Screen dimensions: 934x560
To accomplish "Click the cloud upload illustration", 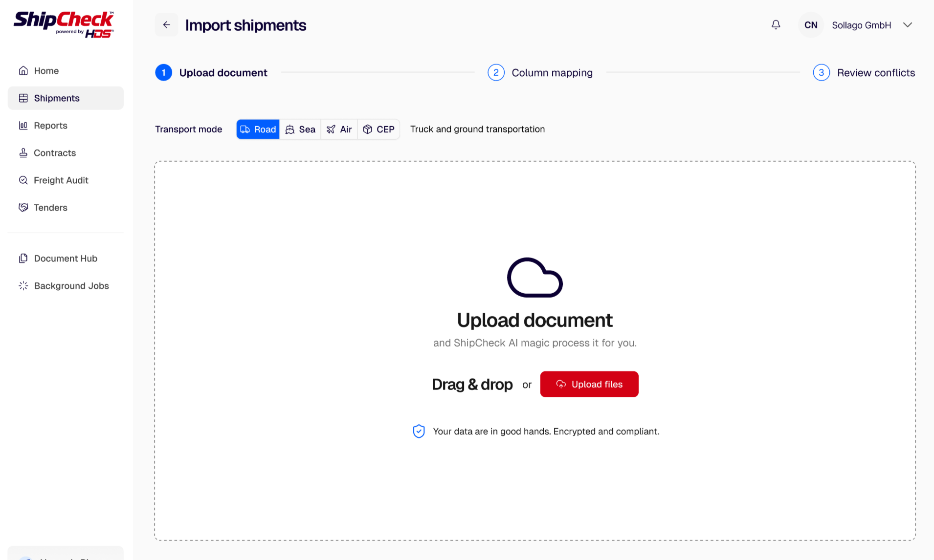I will (x=535, y=278).
